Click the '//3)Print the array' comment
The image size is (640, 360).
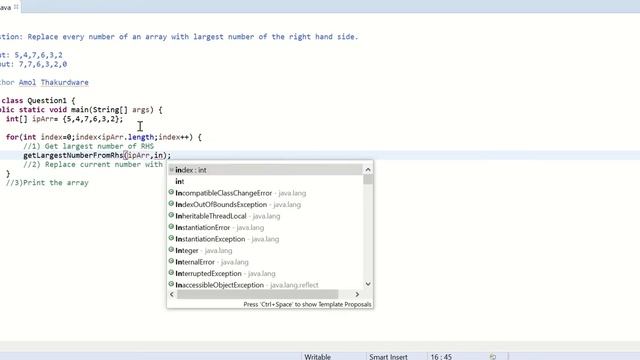click(47, 182)
